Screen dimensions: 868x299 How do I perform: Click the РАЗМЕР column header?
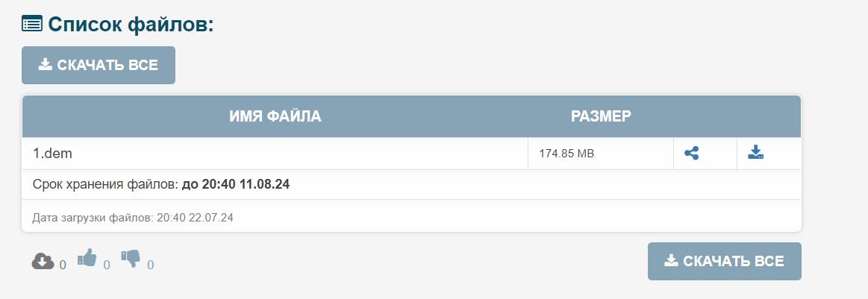pyautogui.click(x=601, y=116)
